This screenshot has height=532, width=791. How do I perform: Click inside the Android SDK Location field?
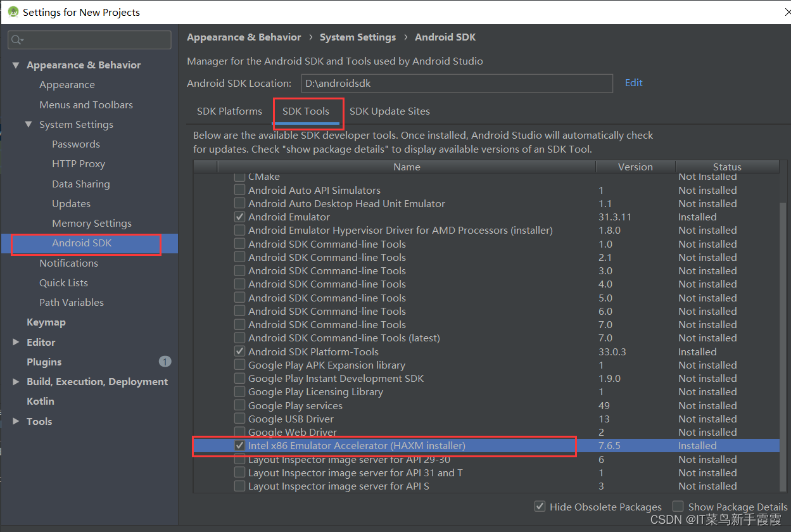click(457, 83)
